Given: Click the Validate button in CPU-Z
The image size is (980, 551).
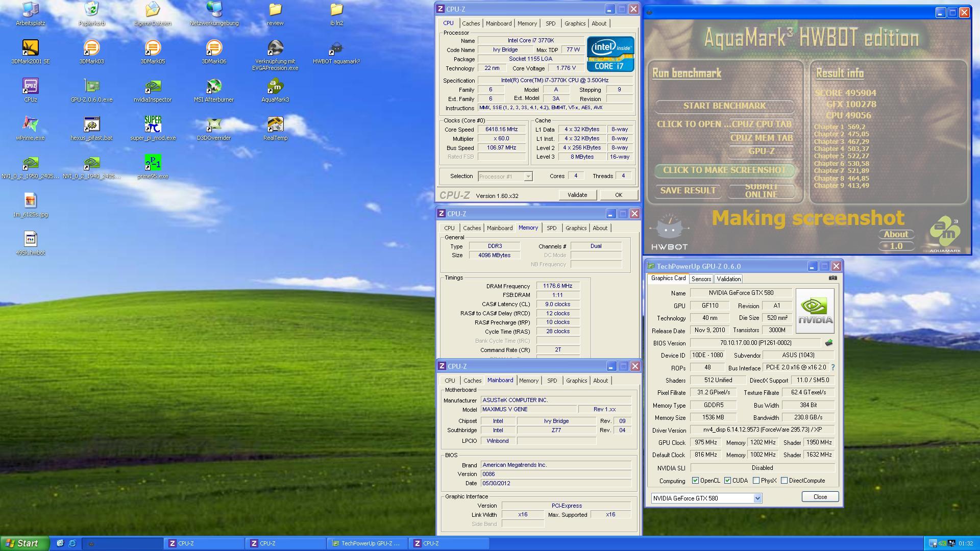Looking at the screenshot, I should [x=577, y=195].
